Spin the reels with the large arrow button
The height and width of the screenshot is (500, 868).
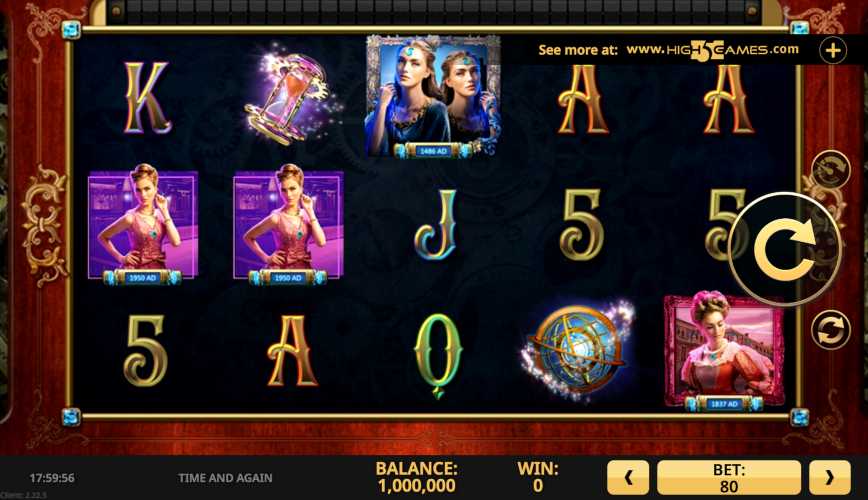tap(784, 250)
